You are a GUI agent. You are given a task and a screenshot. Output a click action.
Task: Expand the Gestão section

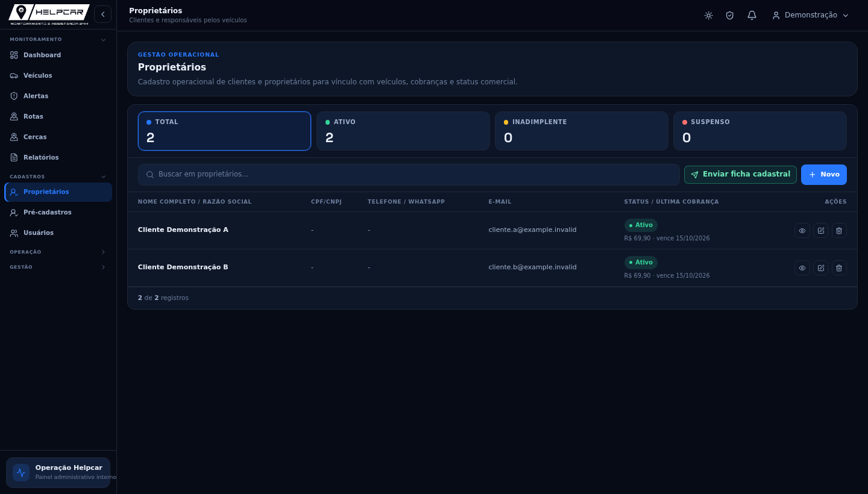click(x=58, y=267)
